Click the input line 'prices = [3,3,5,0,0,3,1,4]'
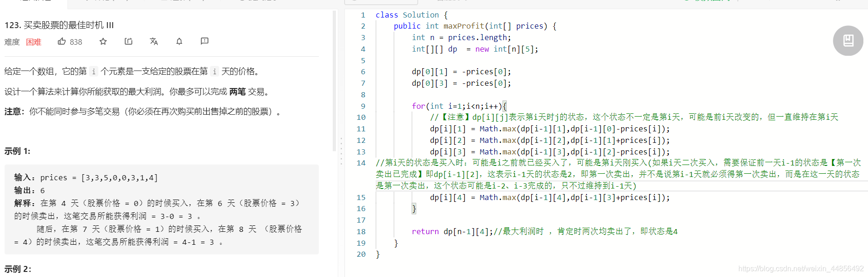Screen dimensions: 868x277 coord(86,177)
